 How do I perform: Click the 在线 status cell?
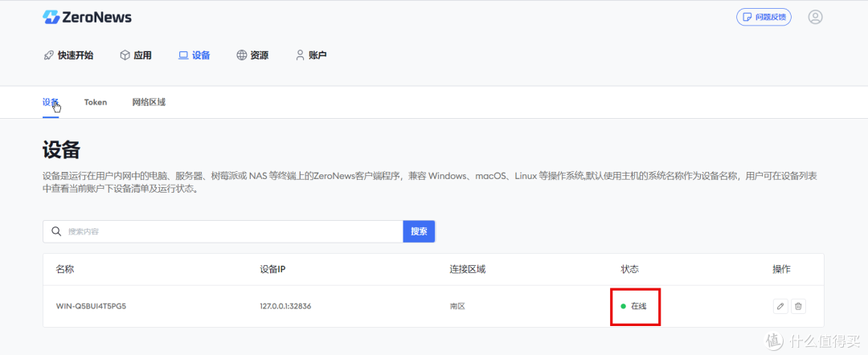(x=633, y=306)
